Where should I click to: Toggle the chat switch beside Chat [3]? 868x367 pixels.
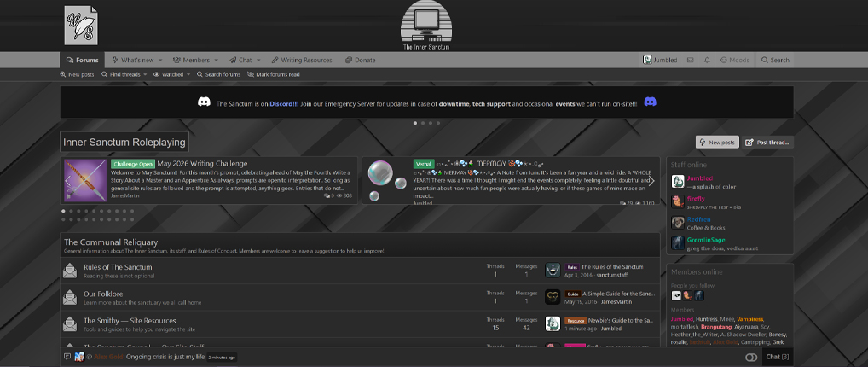751,357
